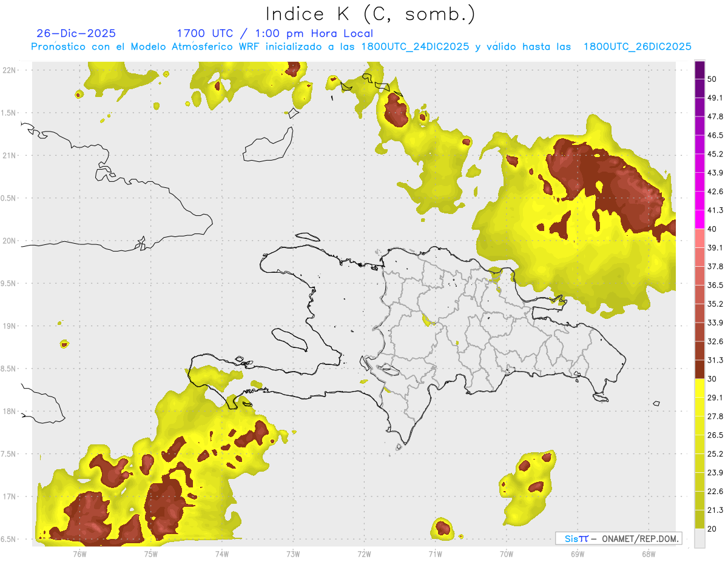
Task: Click the '18N' latitude axis label
Action: (9, 411)
